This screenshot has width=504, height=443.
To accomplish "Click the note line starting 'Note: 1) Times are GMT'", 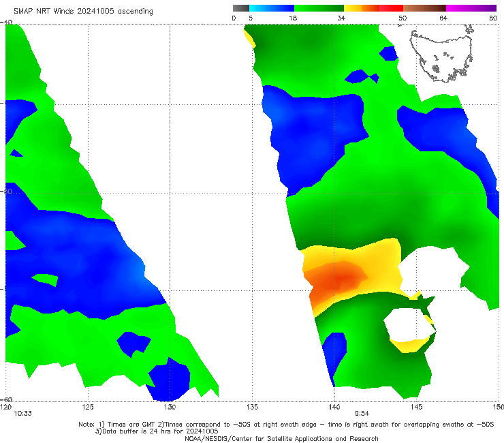I will (x=286, y=425).
